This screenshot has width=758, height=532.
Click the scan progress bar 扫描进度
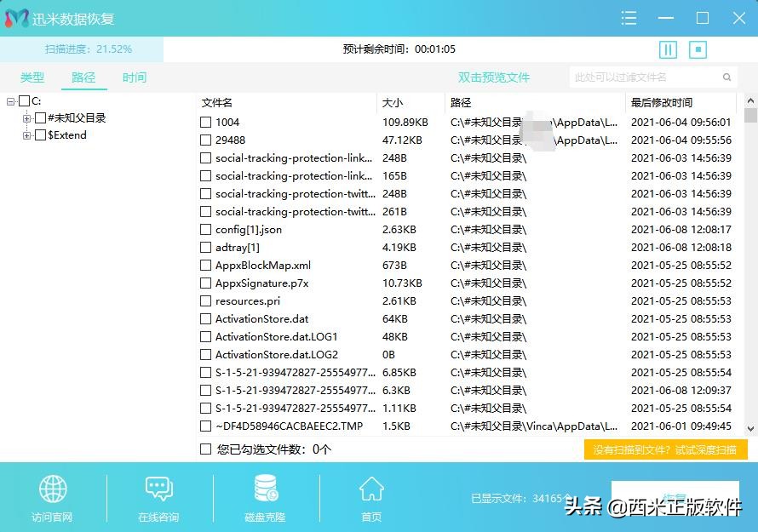[x=82, y=49]
